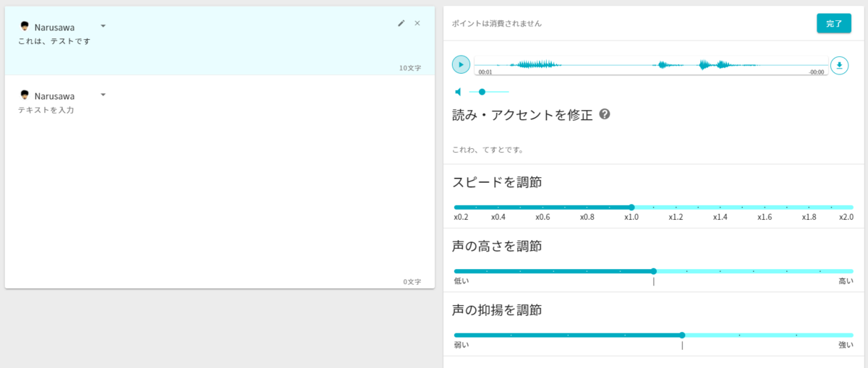Click the speaker volume icon

[x=458, y=92]
